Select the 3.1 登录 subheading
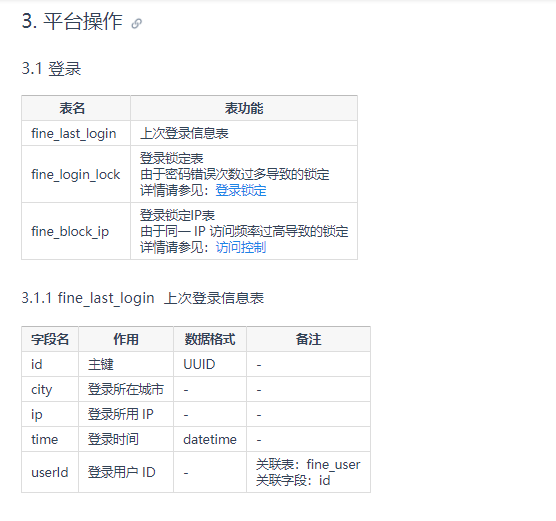The image size is (556, 521). coord(51,68)
